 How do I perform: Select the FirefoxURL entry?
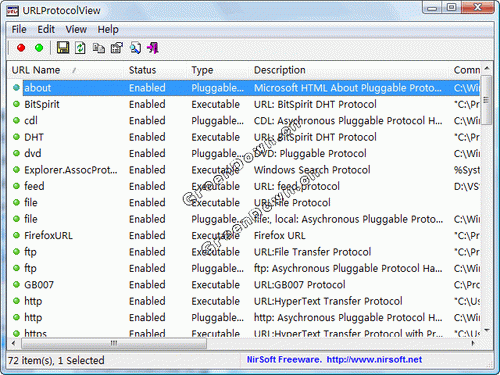48,236
